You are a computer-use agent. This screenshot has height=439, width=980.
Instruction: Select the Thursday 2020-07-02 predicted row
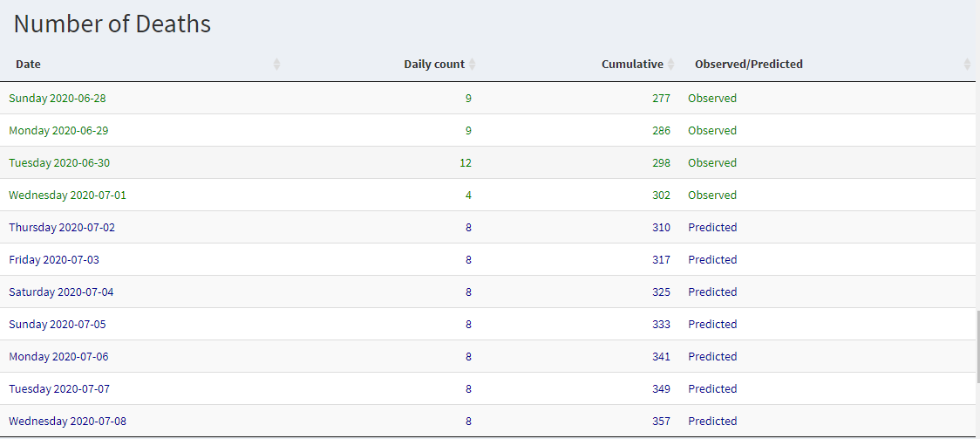coord(487,227)
